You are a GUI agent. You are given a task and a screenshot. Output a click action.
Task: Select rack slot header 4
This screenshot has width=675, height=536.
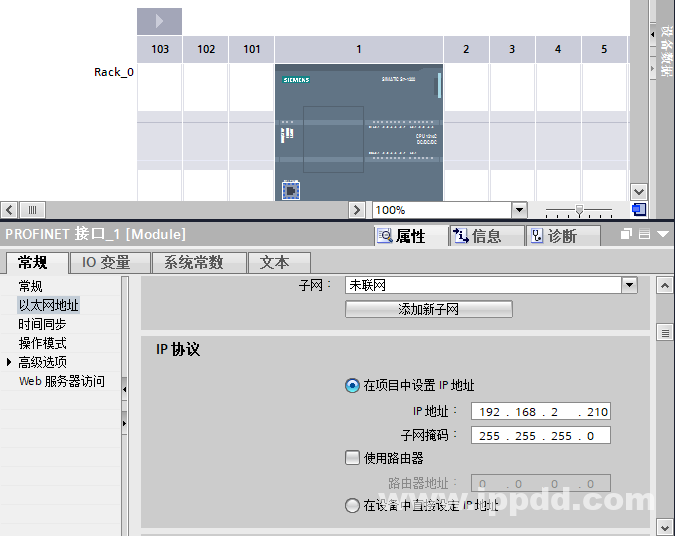pyautogui.click(x=558, y=49)
